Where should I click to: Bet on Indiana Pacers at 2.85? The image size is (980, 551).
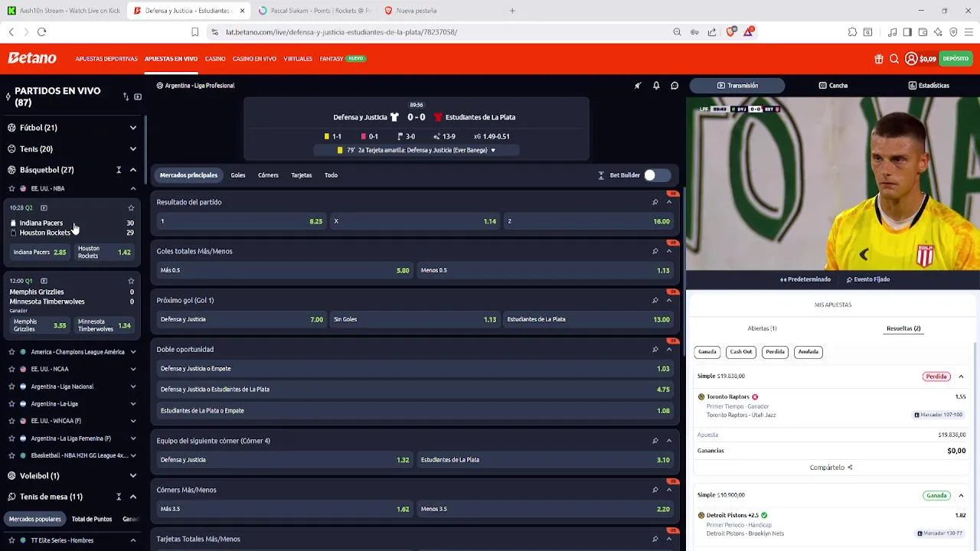(40, 252)
